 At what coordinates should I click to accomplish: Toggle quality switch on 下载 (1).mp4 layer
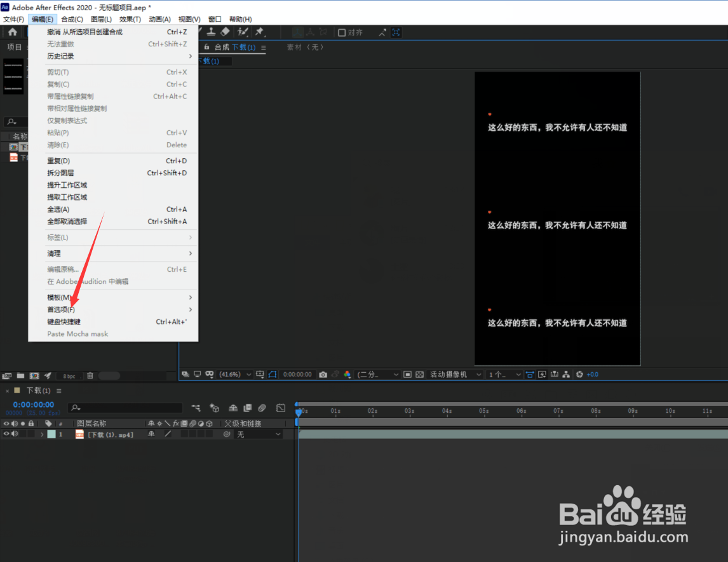[168, 434]
